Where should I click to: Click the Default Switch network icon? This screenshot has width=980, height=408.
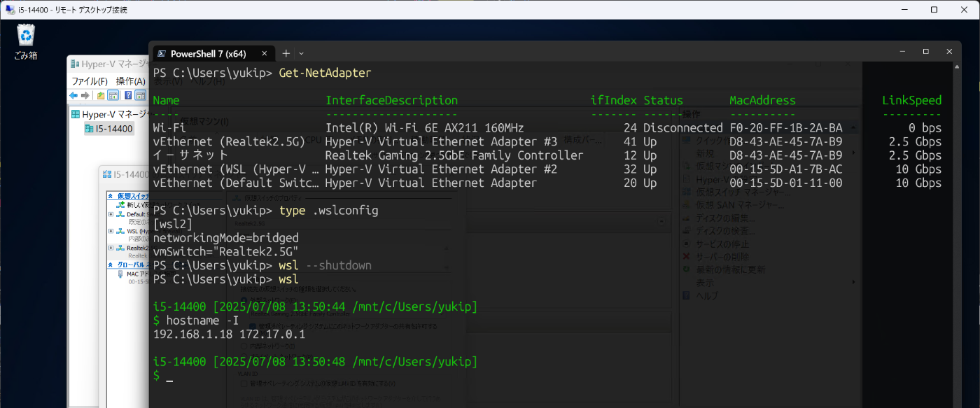(x=120, y=214)
